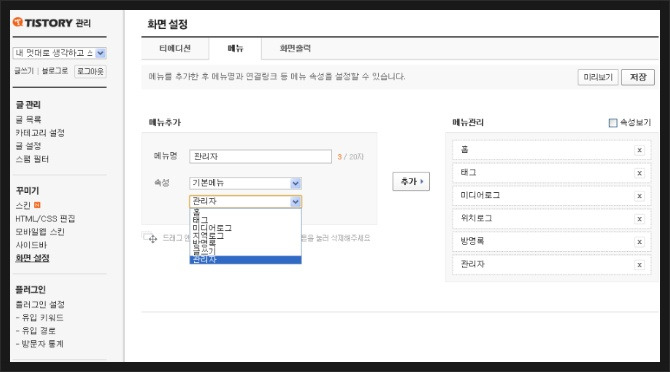Open the 기본메뉴 속성 dropdown
Image resolution: width=670 pixels, height=372 pixels.
pyautogui.click(x=245, y=183)
